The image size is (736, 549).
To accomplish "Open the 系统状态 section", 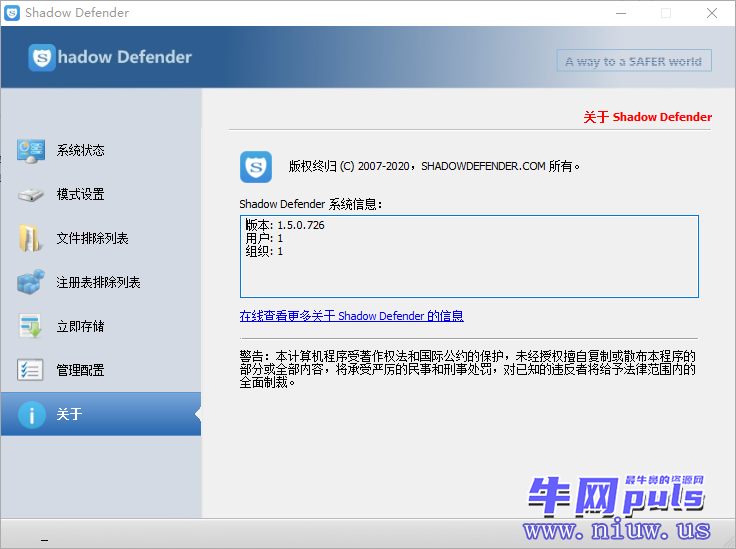I will (x=101, y=151).
